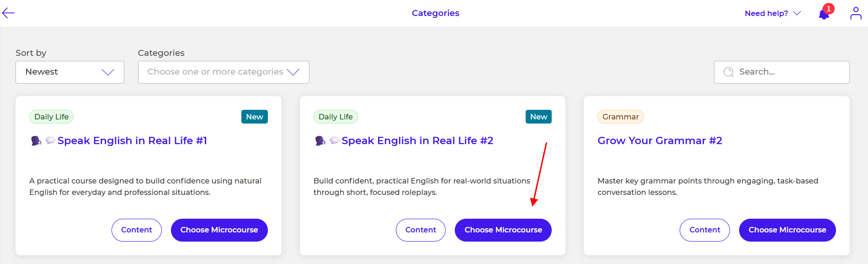
Task: Open Content for Speak English #2
Action: pyautogui.click(x=421, y=230)
